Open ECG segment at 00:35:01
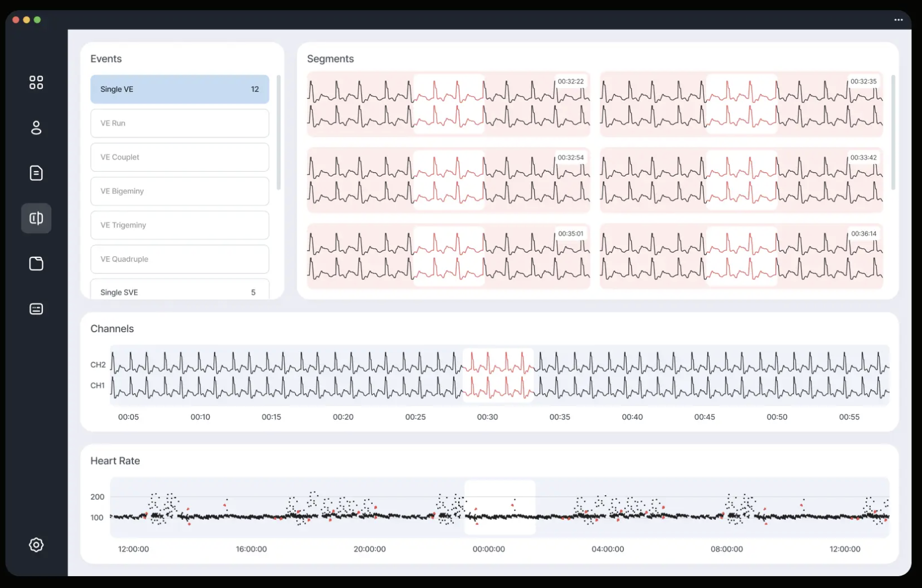 (x=448, y=256)
